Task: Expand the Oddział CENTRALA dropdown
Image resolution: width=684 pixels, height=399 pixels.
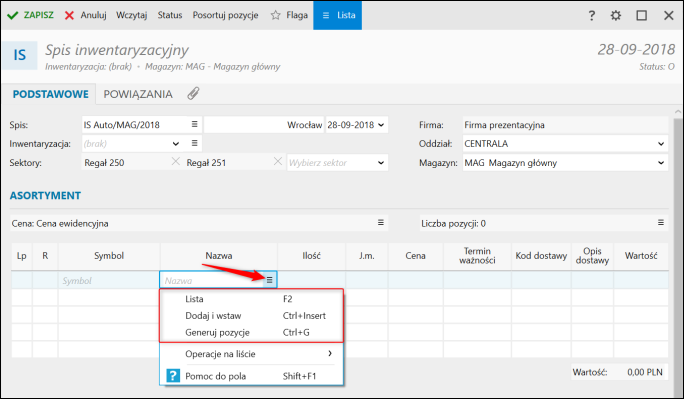Action: (661, 143)
